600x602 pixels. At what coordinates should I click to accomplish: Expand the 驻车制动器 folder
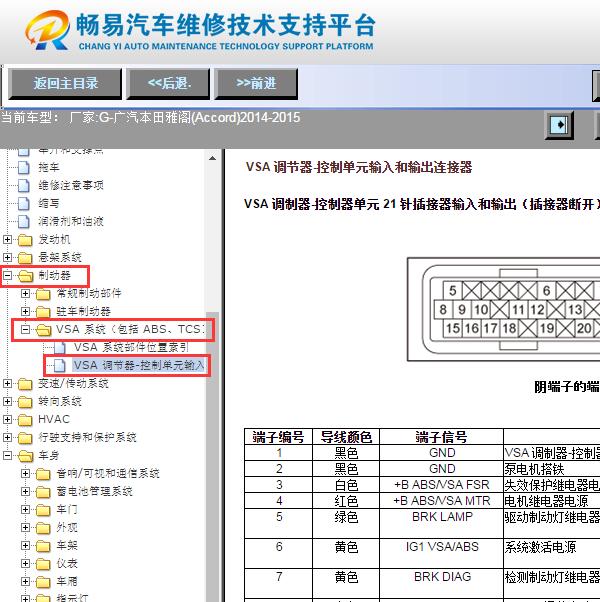point(25,311)
